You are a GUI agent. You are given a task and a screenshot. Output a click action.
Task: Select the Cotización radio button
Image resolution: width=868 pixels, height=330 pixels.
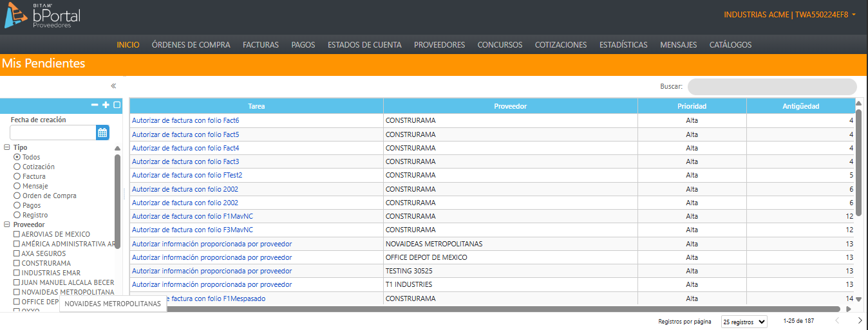[x=17, y=167]
